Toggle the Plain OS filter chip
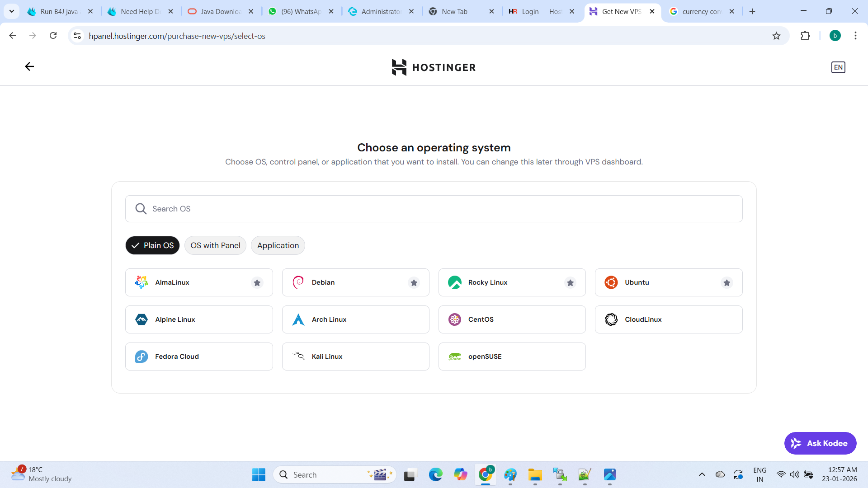This screenshot has width=868, height=488. pyautogui.click(x=152, y=245)
